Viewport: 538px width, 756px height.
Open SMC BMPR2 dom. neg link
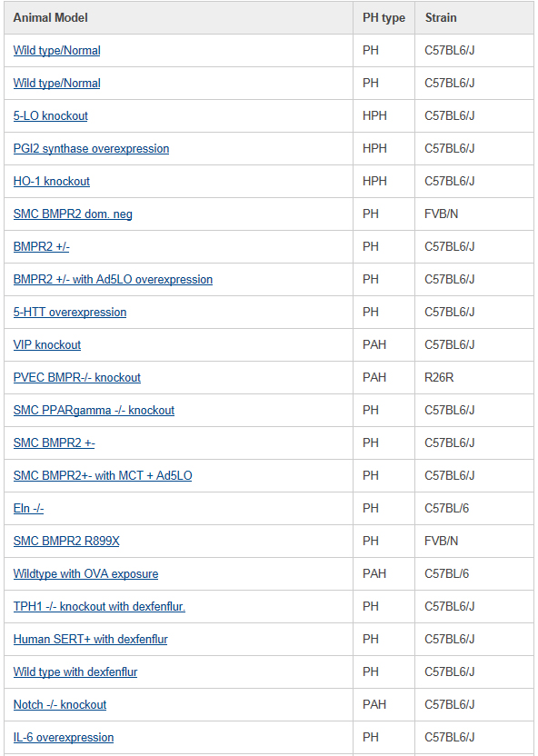(73, 214)
